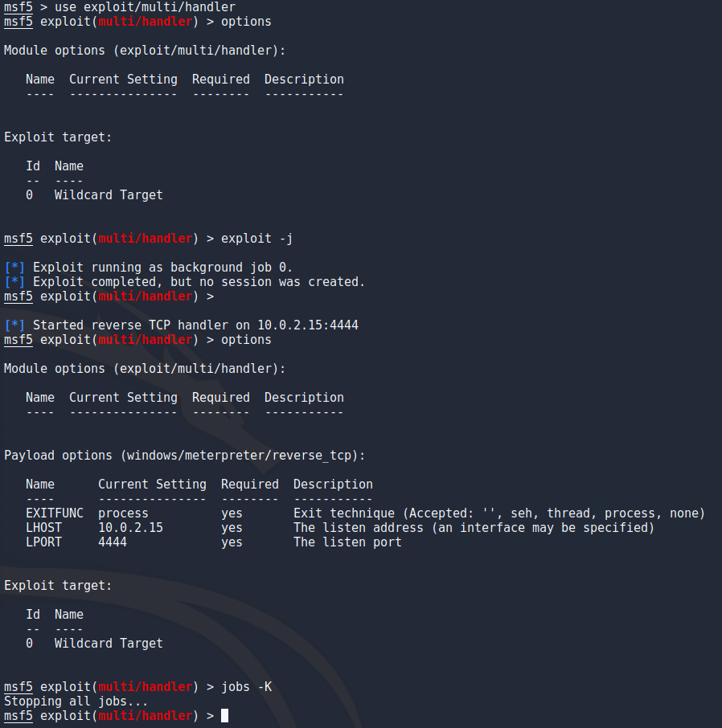Screen dimensions: 722x728
Task: Click the second 'options' command text
Action: point(246,340)
